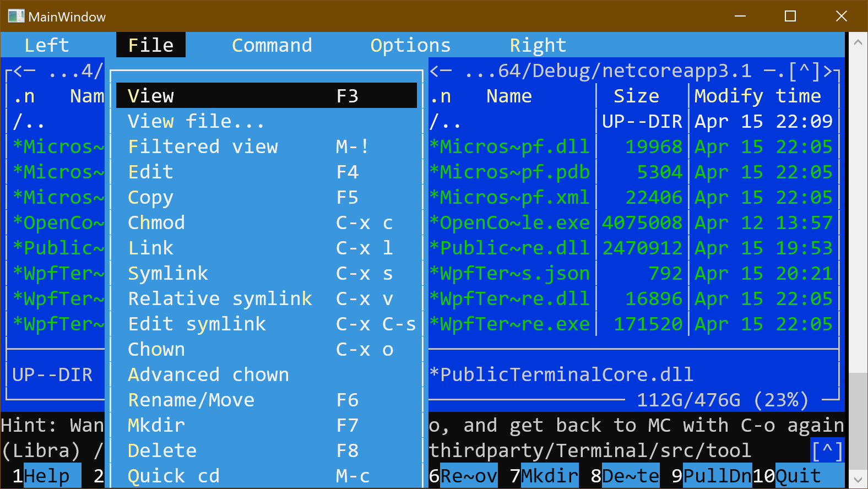
Task: Sort right panel by Name column
Action: point(509,96)
